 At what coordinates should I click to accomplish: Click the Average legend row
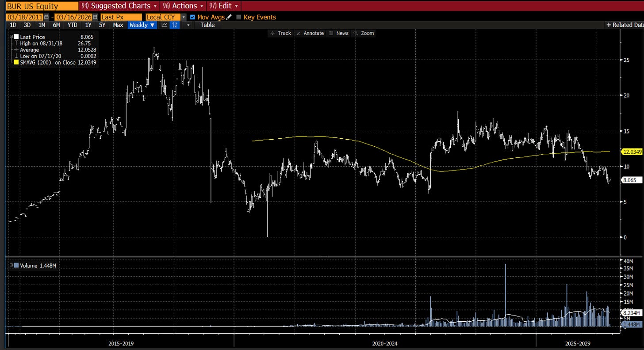click(56, 50)
